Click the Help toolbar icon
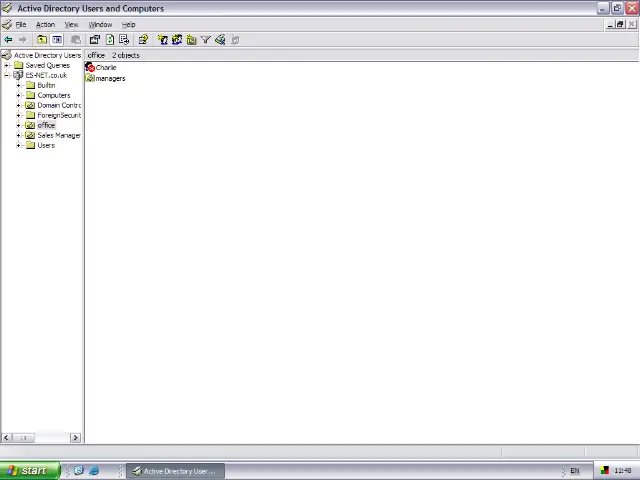Screen dimensions: 640x480 pyautogui.click(x=143, y=40)
